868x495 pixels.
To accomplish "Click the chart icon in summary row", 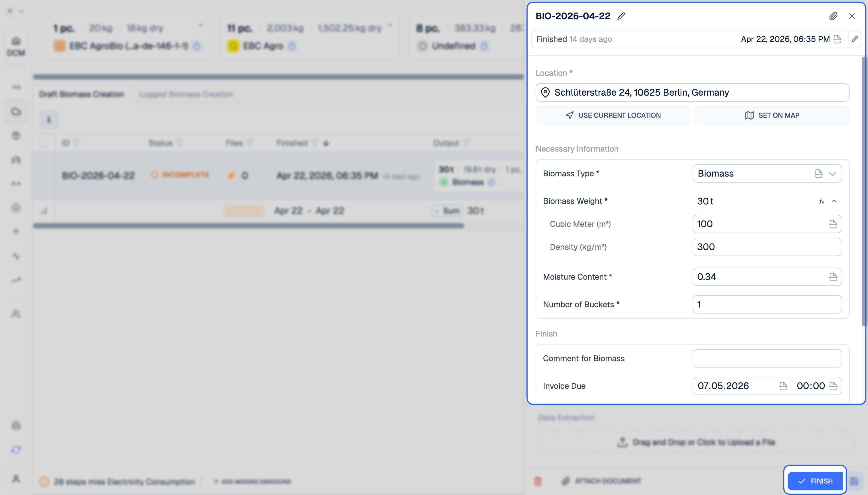I will tap(44, 211).
